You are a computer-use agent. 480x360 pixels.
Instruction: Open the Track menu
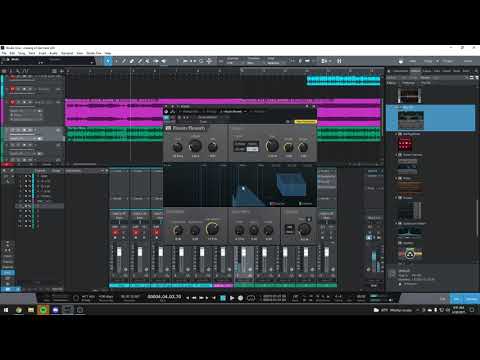(32, 53)
